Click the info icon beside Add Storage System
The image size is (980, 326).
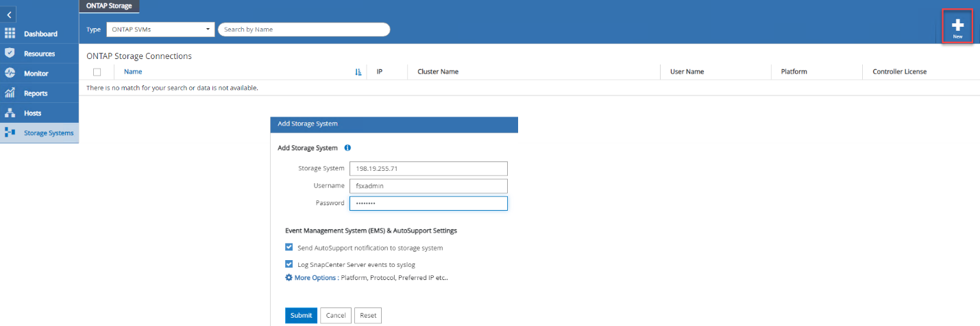[x=347, y=148]
